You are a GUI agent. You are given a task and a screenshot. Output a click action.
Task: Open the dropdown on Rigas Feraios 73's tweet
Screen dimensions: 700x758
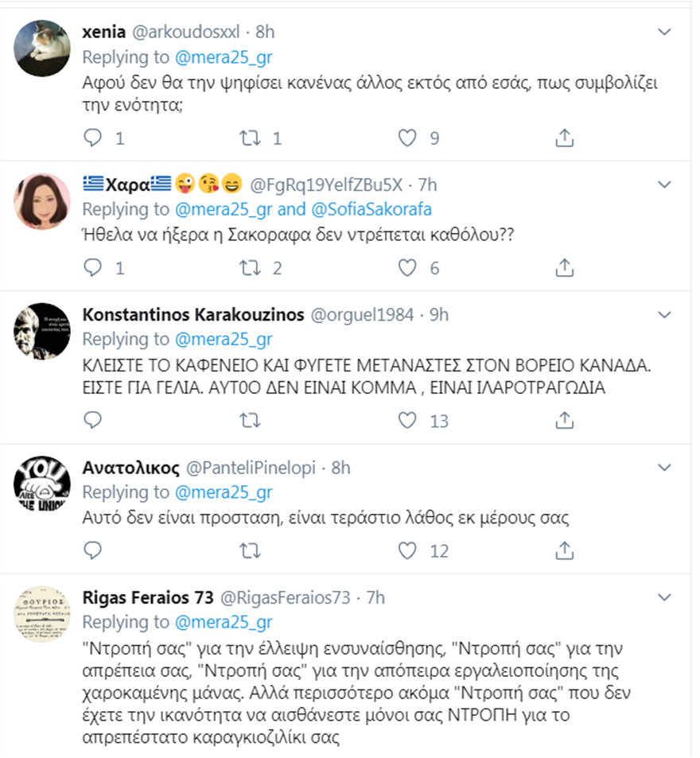(666, 597)
